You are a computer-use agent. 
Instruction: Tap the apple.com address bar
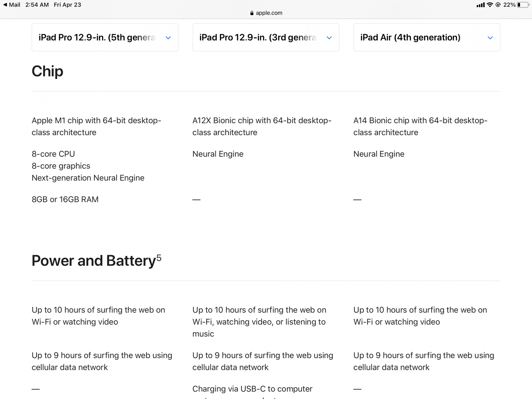[266, 13]
